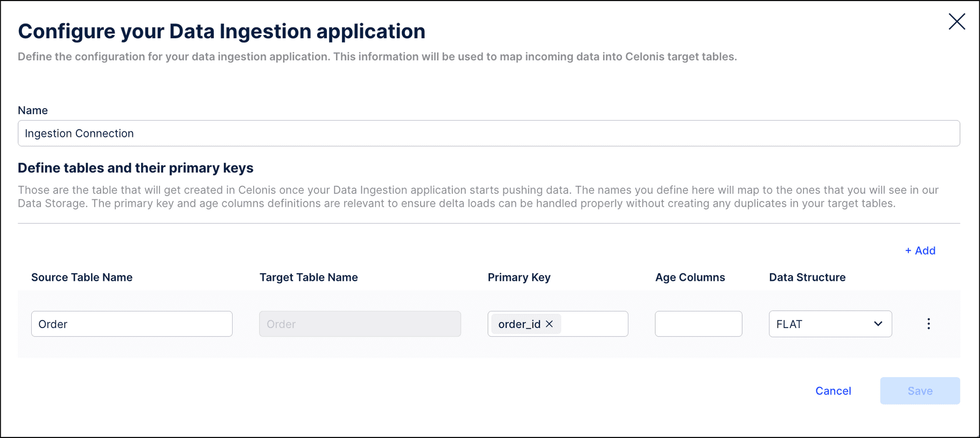
Task: Select the Primary Key column header
Action: (x=519, y=277)
